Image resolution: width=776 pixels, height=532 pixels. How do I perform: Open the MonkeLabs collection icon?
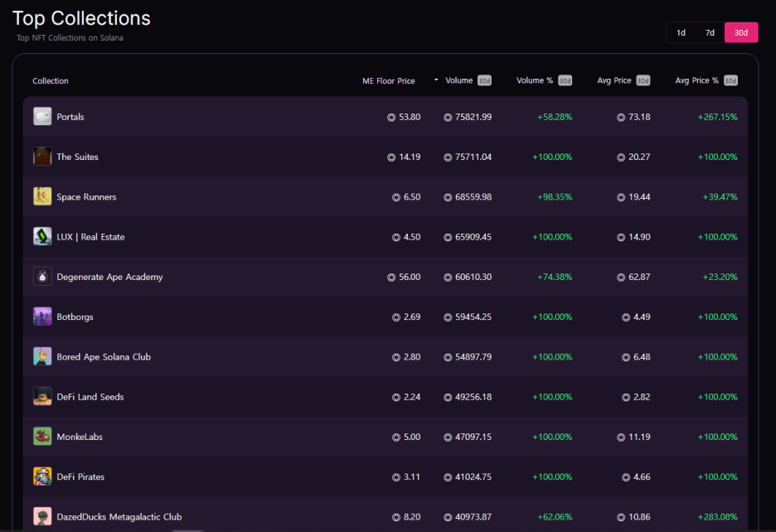tap(42, 437)
